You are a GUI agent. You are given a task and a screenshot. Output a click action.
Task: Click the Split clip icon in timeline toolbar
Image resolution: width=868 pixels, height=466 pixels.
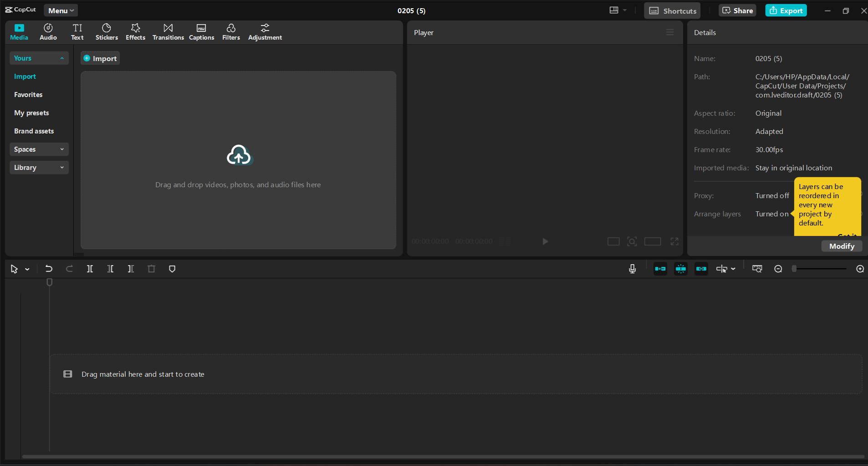pos(90,269)
